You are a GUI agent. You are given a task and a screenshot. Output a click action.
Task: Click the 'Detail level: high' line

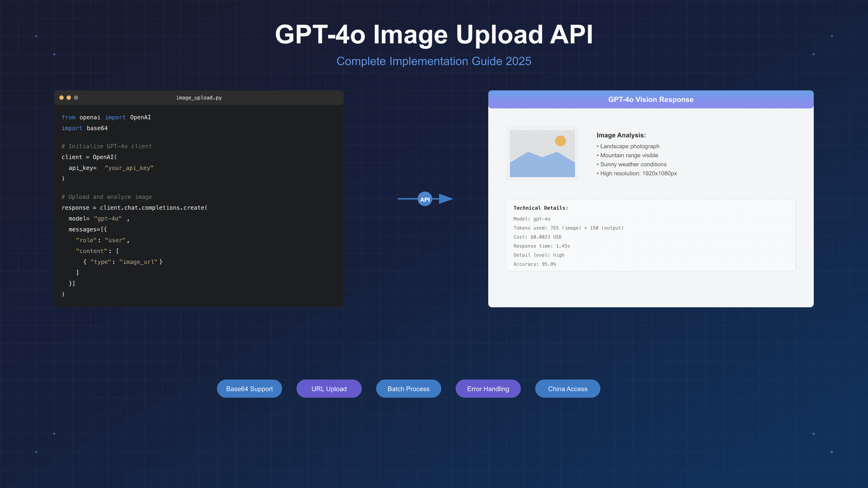(x=539, y=255)
